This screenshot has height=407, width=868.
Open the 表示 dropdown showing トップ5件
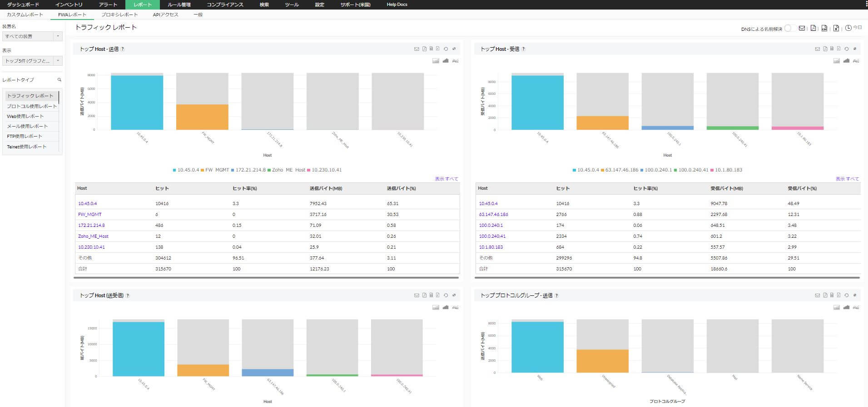pos(32,61)
